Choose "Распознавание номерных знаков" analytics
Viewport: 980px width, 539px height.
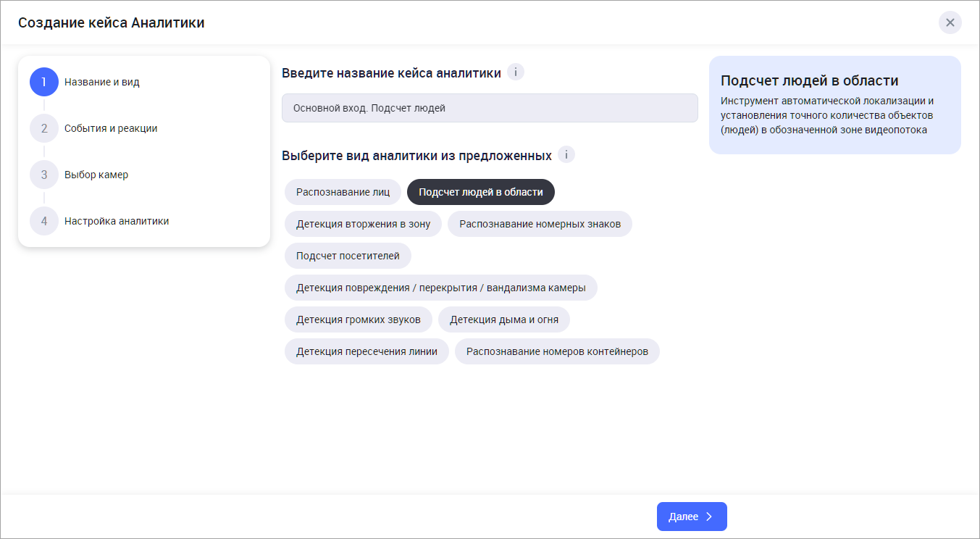(540, 224)
